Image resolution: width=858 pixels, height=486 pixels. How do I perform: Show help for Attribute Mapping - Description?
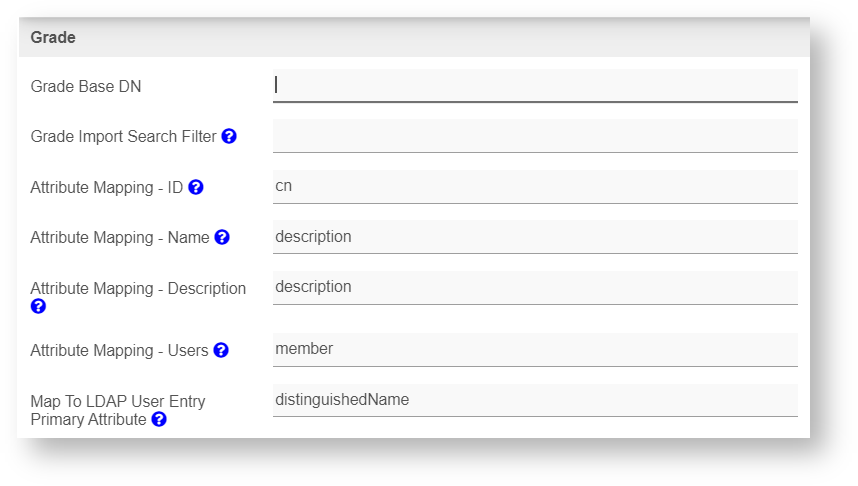tap(38, 306)
